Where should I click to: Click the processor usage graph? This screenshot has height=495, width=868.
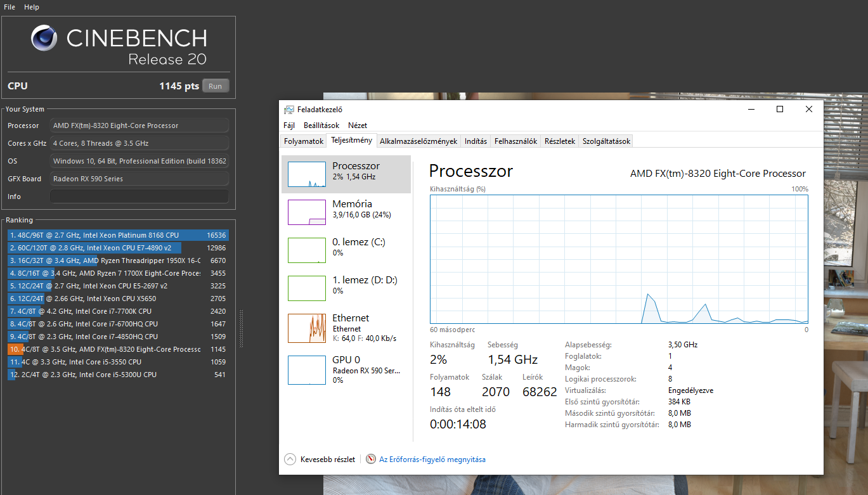click(x=619, y=259)
